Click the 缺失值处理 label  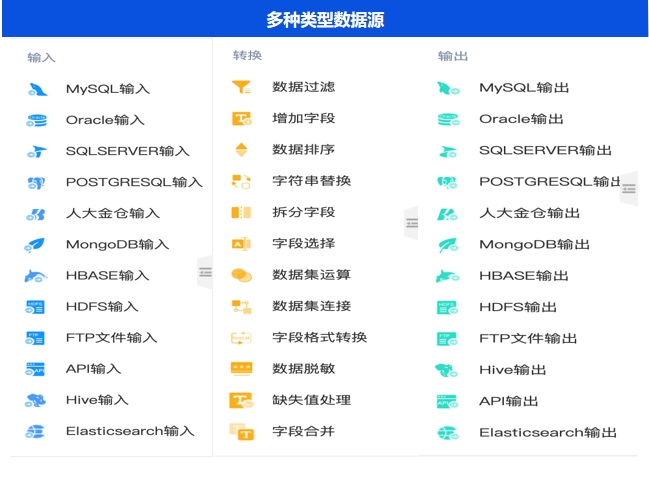tap(311, 400)
